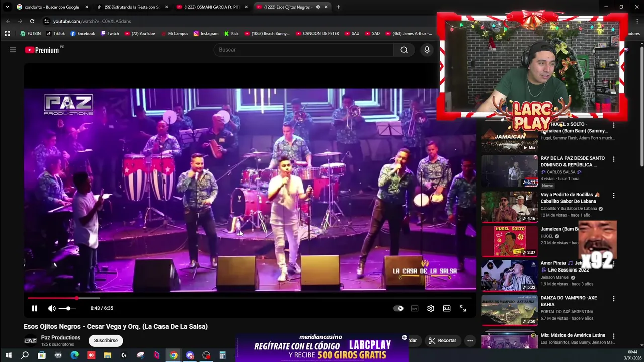Screen dimensions: 644x362
Task: Open options for Voy a Pedirte de Rodillas
Action: (613, 195)
